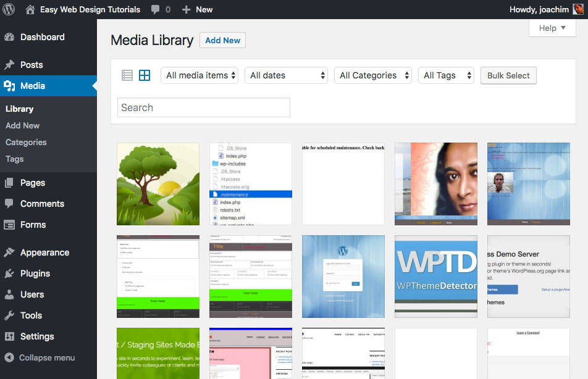Click the Plugins icon
Viewport: 588px width, 379px height.
tap(12, 273)
